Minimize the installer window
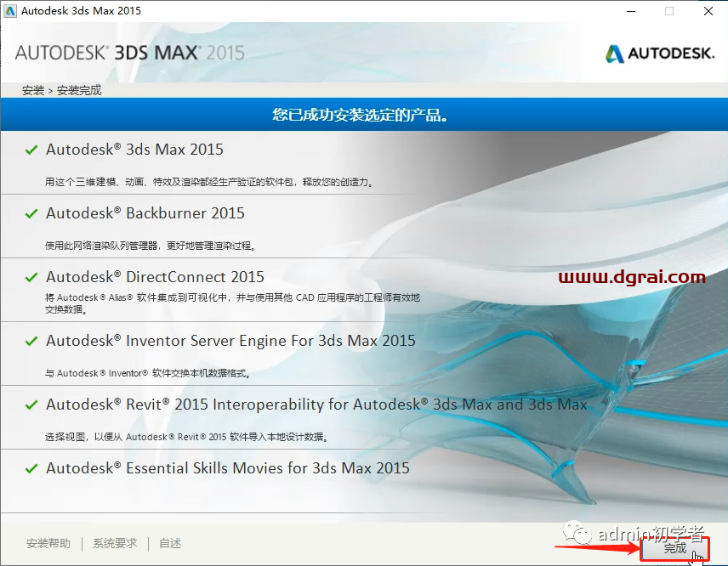The image size is (728, 566). coord(631,11)
